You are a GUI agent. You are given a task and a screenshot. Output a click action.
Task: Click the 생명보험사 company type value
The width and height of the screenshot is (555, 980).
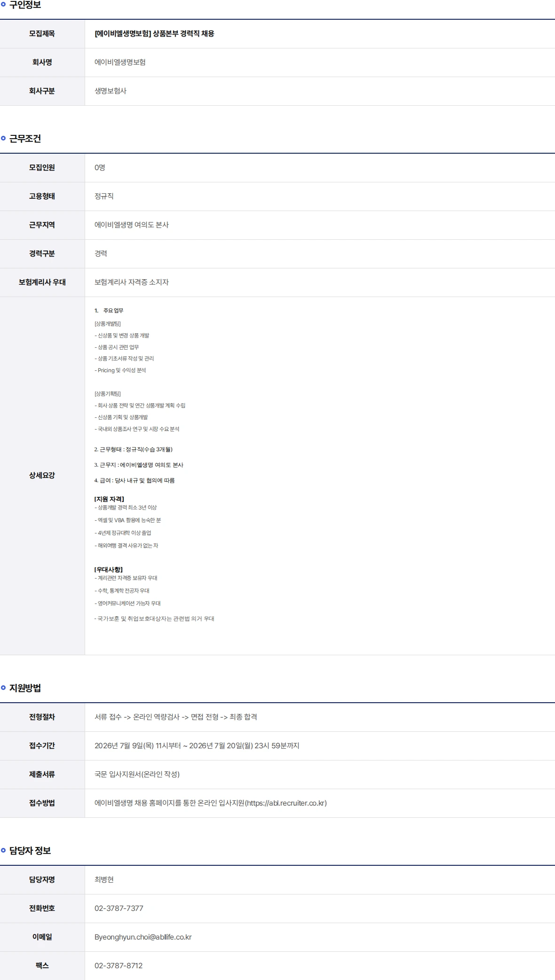tap(111, 91)
